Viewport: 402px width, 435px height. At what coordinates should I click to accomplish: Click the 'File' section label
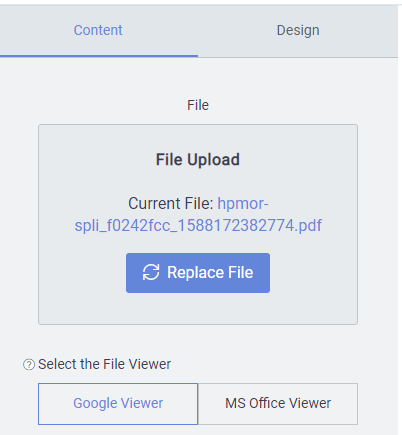(198, 105)
